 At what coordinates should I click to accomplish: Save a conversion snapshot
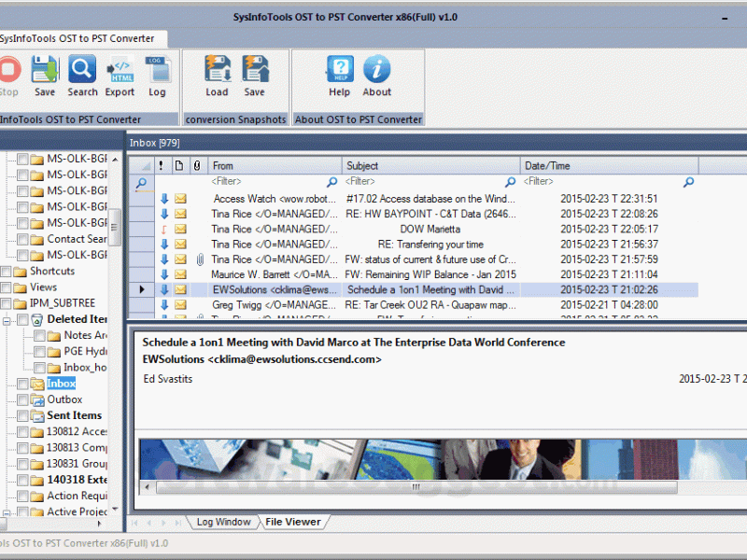pyautogui.click(x=255, y=69)
